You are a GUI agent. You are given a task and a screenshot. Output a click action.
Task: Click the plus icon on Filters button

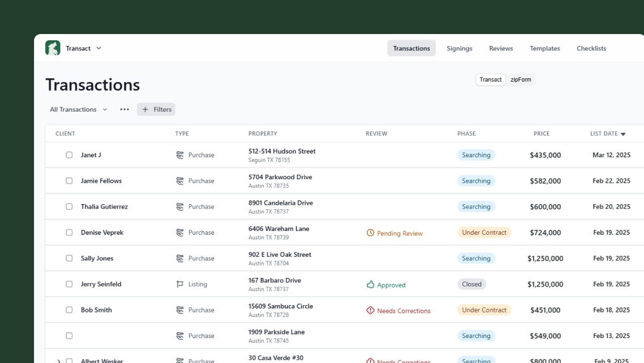click(145, 109)
